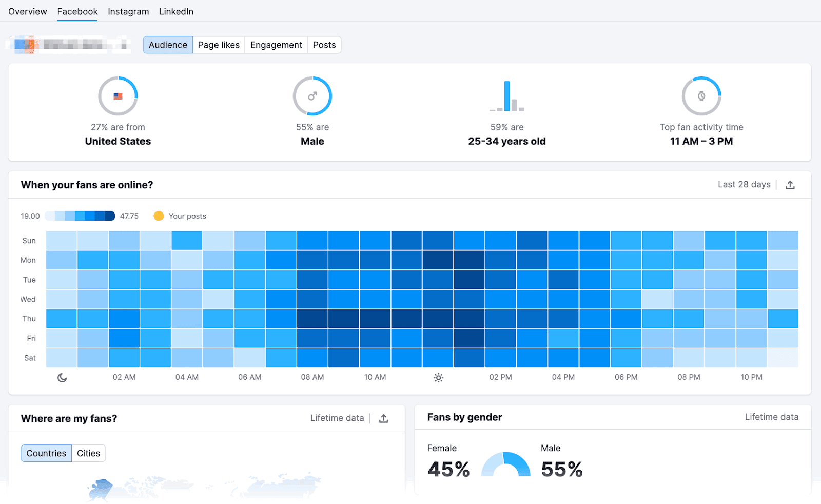Viewport: 821px width, 504px height.
Task: Click the moon icon on the heatmap axis
Action: [62, 377]
